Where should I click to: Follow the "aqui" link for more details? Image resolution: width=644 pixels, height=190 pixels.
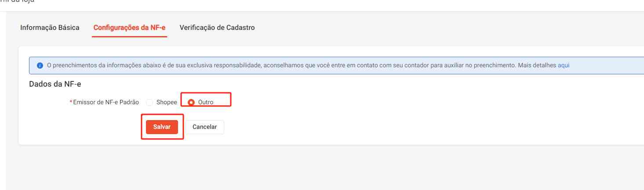coord(563,66)
